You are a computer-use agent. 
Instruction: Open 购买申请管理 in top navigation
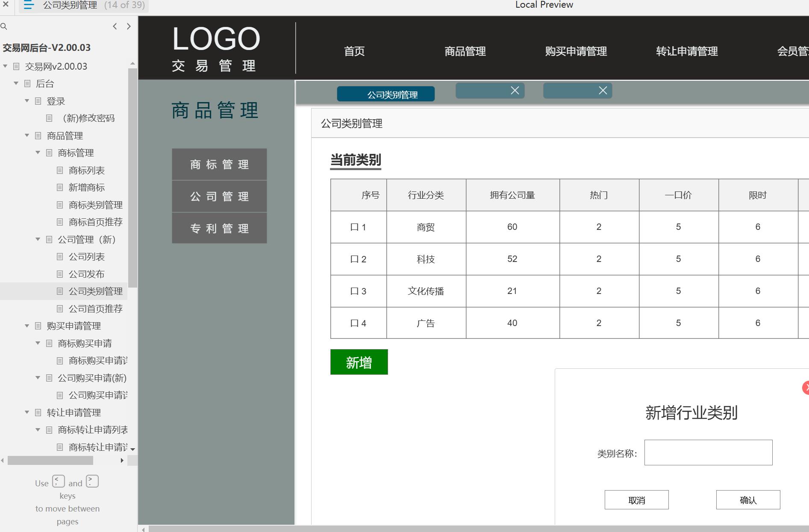click(576, 51)
